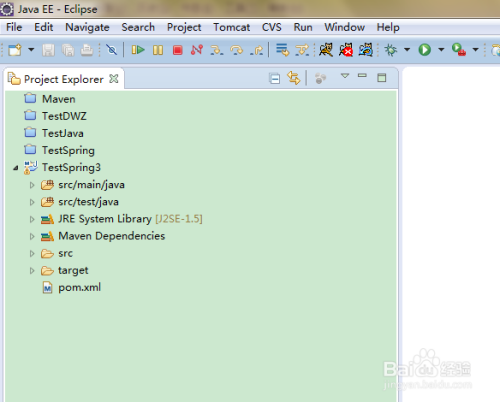Open the New wizard dropdown arrow
500x402 pixels.
31,50
